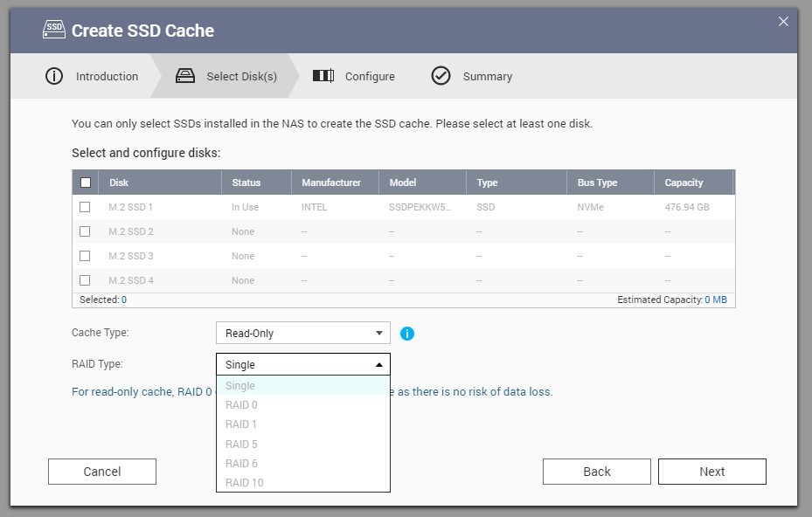Switch to the Summary wizard step
Viewport: 812px width, 517px height.
click(x=487, y=76)
